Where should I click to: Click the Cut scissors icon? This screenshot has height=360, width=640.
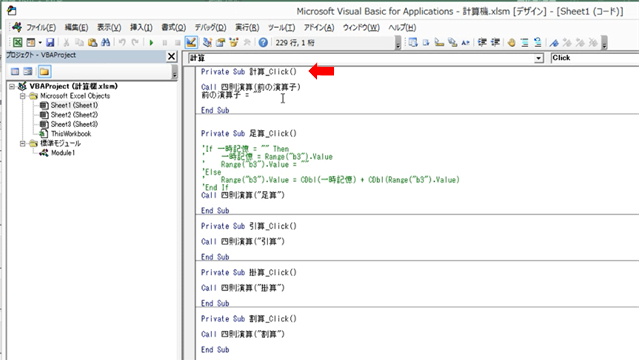coord(67,42)
